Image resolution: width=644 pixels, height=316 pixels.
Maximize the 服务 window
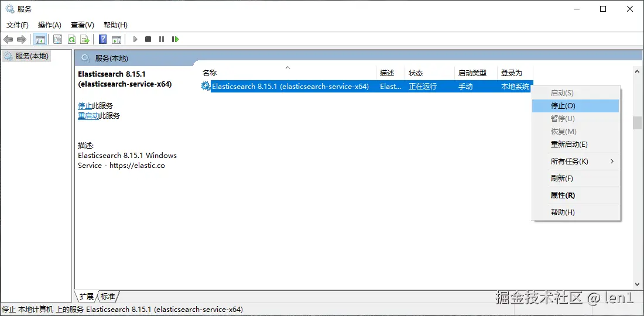603,9
